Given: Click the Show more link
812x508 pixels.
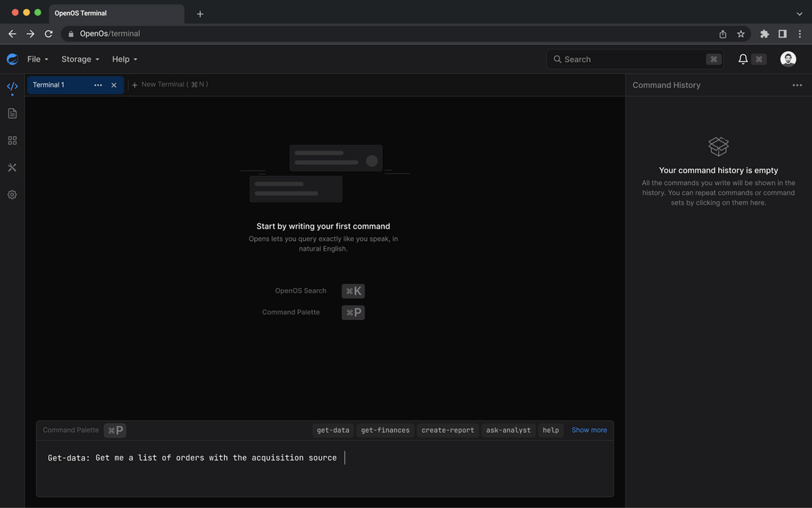Looking at the screenshot, I should pos(589,430).
